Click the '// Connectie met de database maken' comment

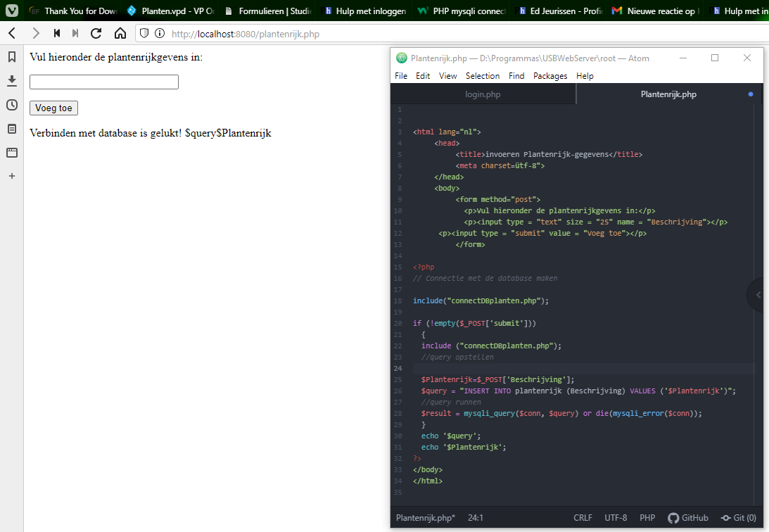coord(485,278)
